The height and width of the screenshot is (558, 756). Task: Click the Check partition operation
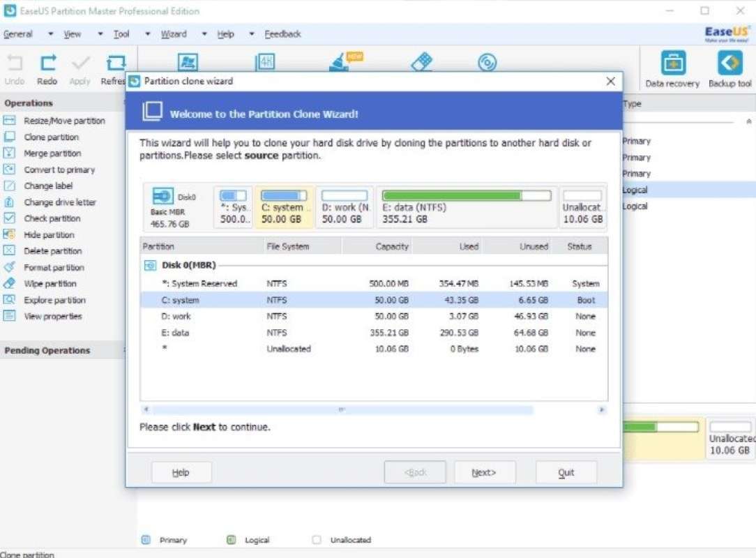point(52,218)
